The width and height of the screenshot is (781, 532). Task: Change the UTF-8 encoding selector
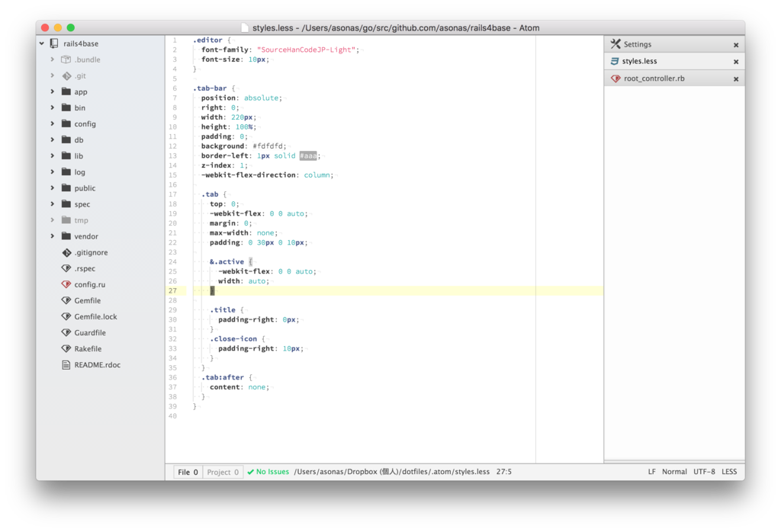[x=704, y=472]
